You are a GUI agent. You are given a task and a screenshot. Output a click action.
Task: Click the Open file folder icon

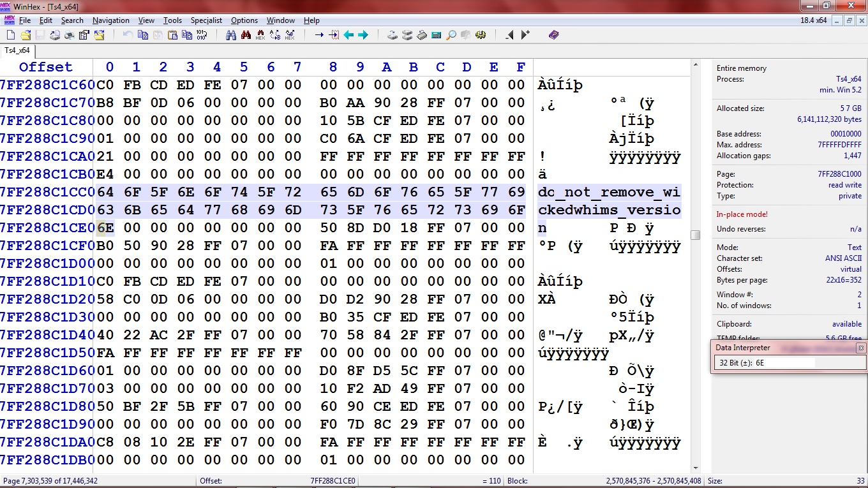pos(26,35)
